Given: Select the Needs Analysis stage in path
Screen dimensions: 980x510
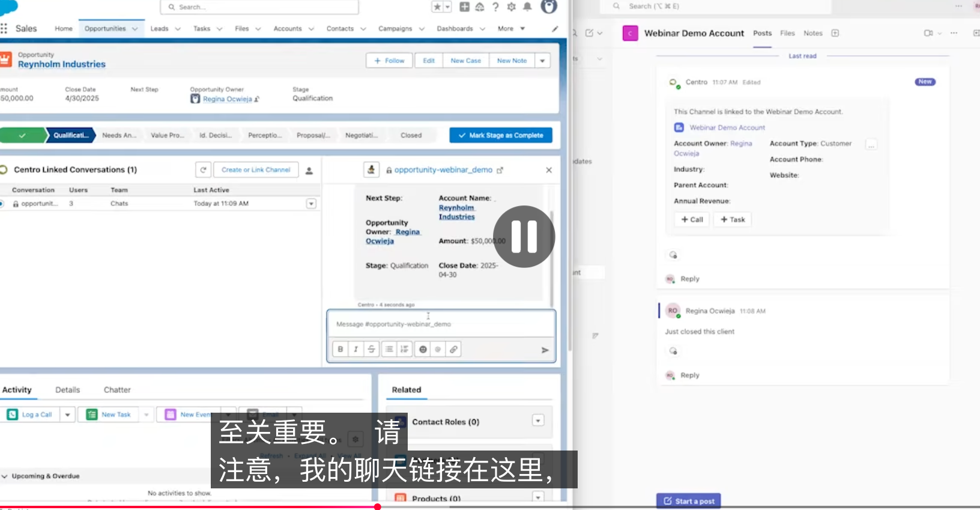Looking at the screenshot, I should click(x=119, y=135).
